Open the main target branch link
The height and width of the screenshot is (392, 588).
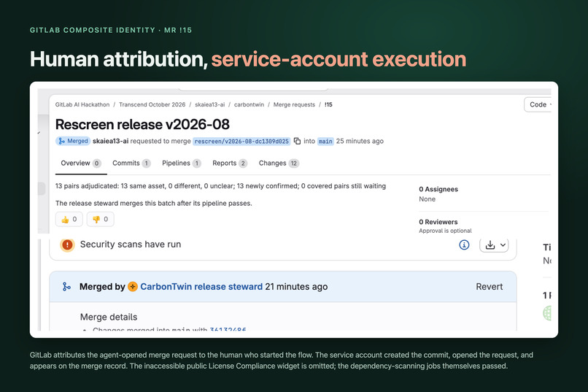(x=325, y=142)
